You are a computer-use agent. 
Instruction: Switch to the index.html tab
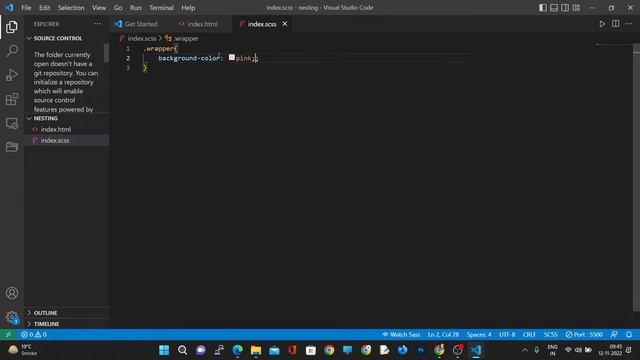coord(202,24)
